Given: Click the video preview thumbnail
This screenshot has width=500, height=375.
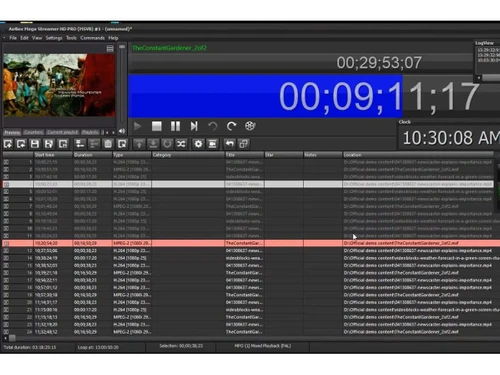Looking at the screenshot, I should click(59, 85).
